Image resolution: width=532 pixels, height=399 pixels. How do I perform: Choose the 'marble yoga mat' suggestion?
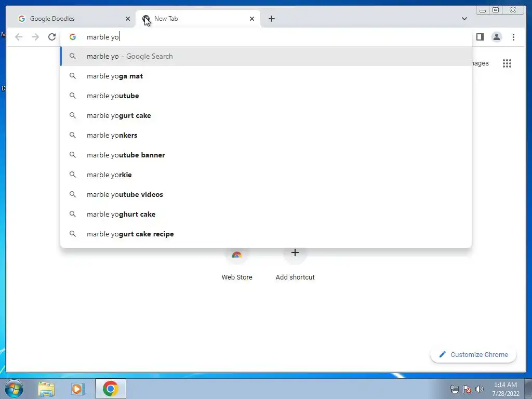click(x=266, y=76)
